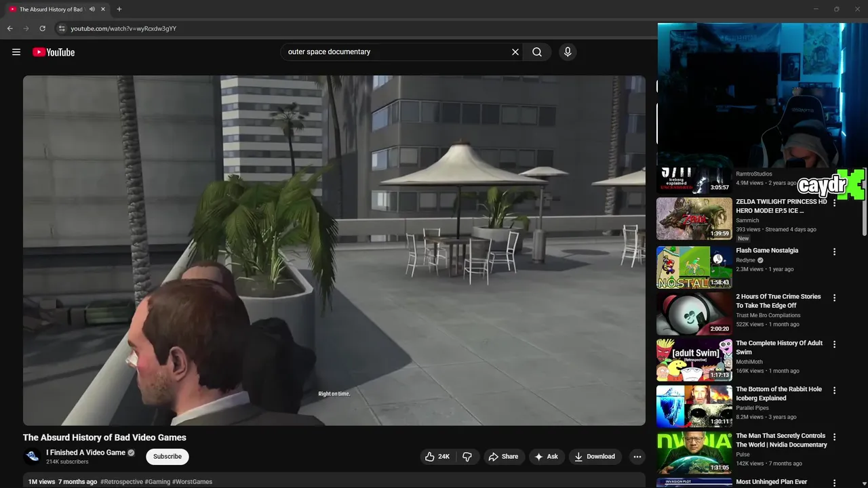868x488 pixels.
Task: Open Flash Game Nostalgia thumbnail
Action: point(694,267)
